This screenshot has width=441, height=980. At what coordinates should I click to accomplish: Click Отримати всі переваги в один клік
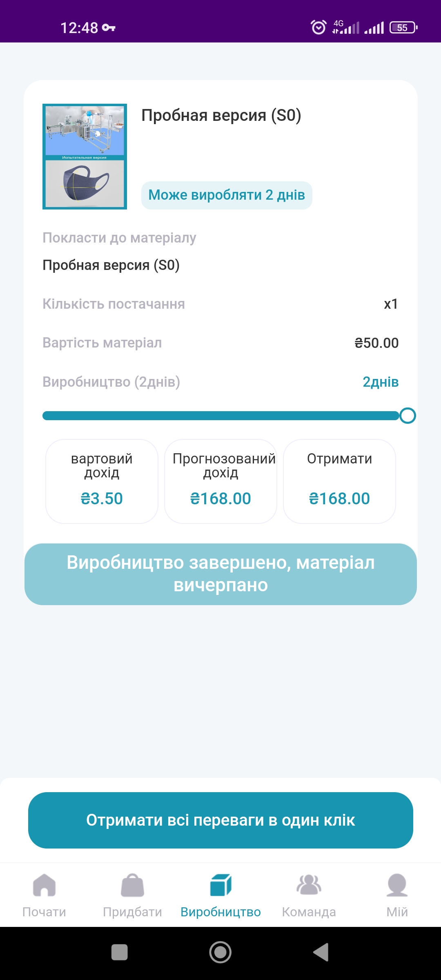click(220, 820)
